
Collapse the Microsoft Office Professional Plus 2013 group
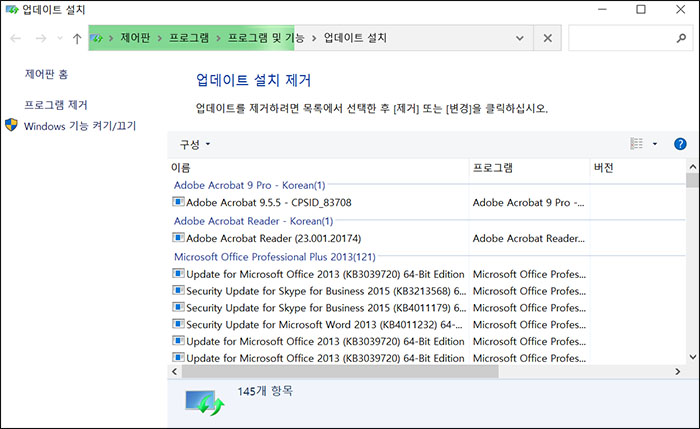[x=266, y=256]
